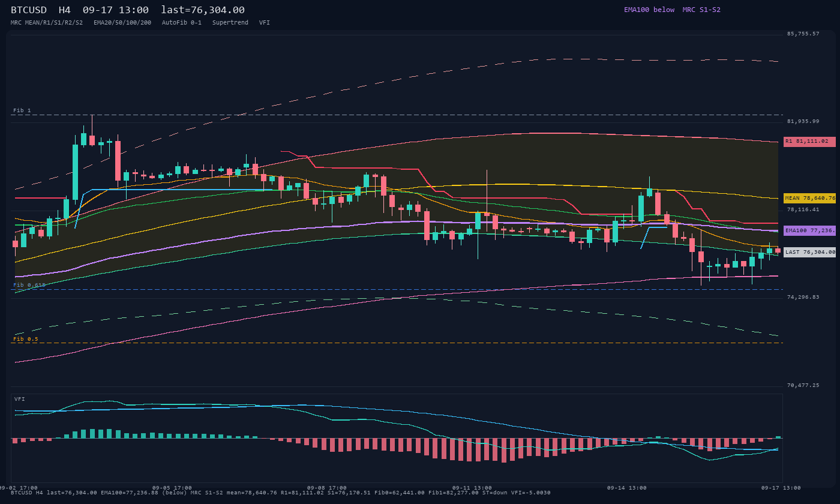Image resolution: width=840 pixels, height=504 pixels.
Task: Click the 09-17 13:00 time axis label
Action: pos(781,488)
